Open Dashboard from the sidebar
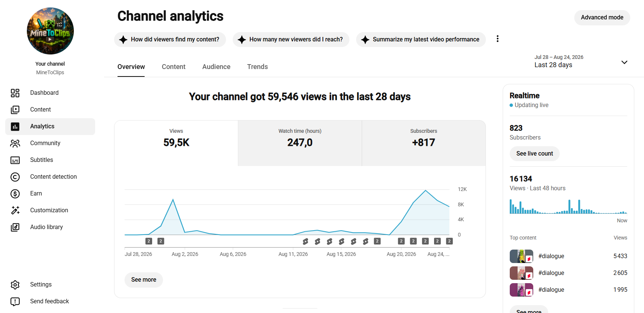 [50, 93]
